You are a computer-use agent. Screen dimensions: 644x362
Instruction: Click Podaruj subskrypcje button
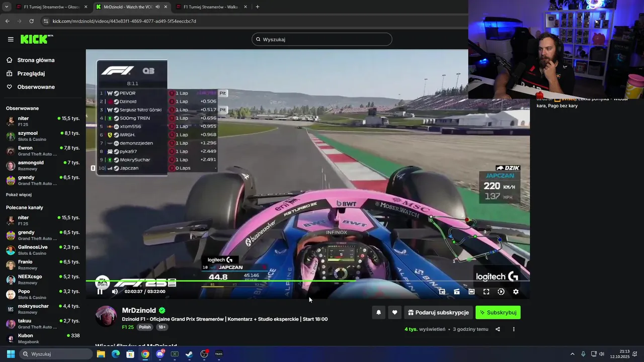[x=438, y=312]
